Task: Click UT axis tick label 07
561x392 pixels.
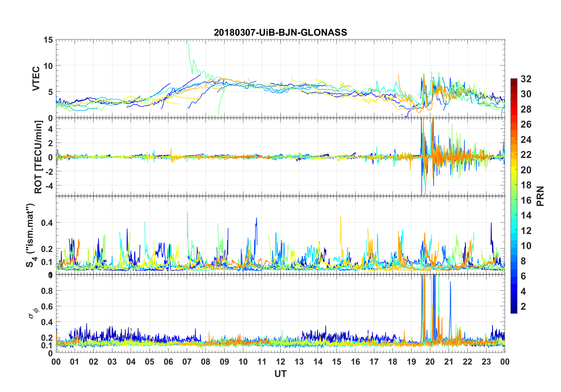Action: [x=187, y=362]
